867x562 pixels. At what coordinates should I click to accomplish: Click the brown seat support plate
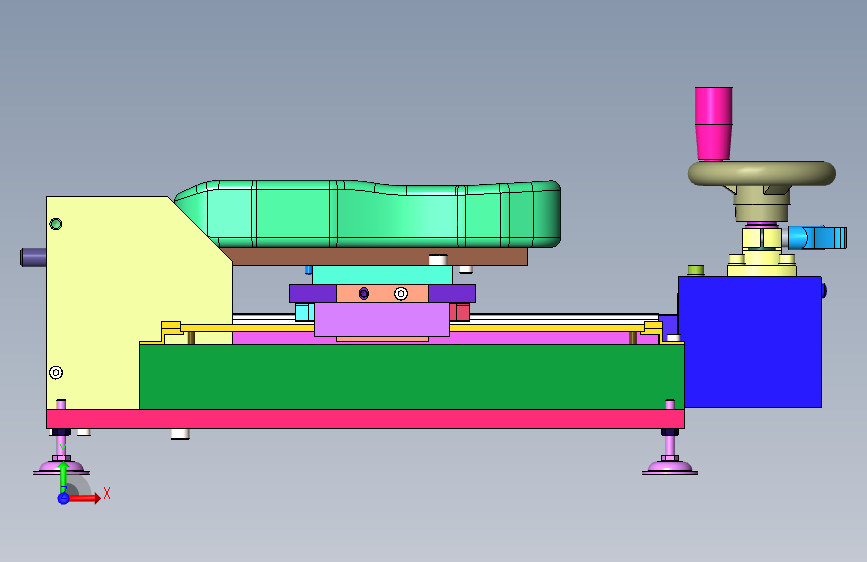pyautogui.click(x=376, y=257)
